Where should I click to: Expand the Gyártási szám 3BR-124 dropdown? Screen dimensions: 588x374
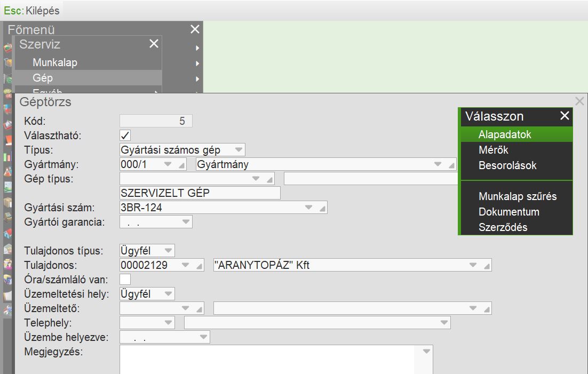(308, 207)
